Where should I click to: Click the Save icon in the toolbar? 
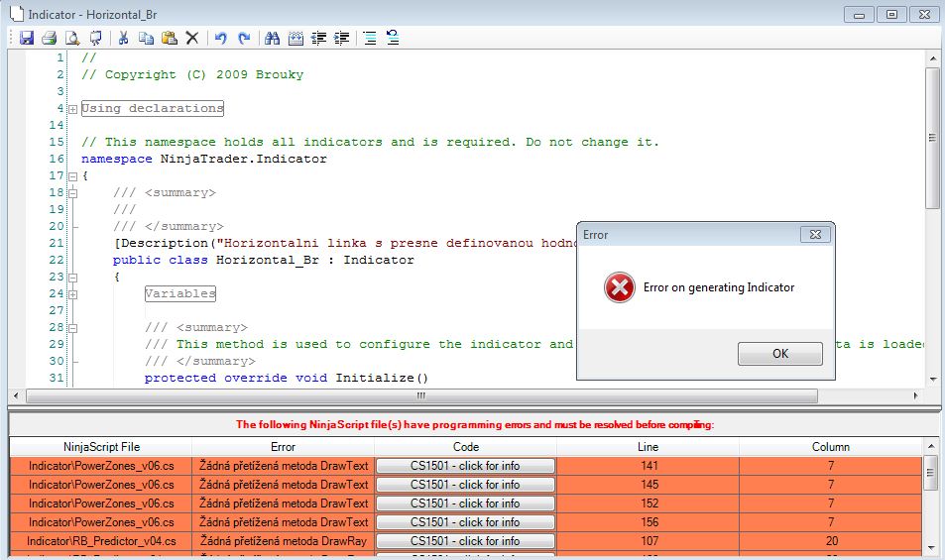(26, 38)
